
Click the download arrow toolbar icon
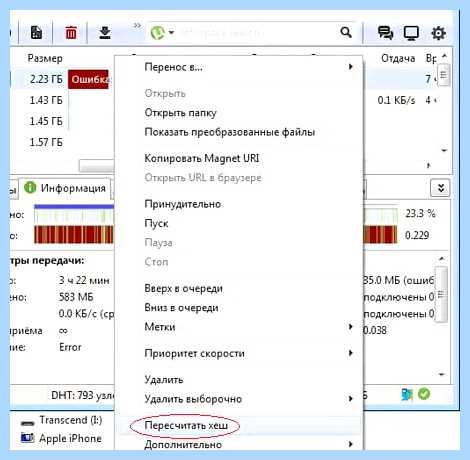click(x=105, y=32)
